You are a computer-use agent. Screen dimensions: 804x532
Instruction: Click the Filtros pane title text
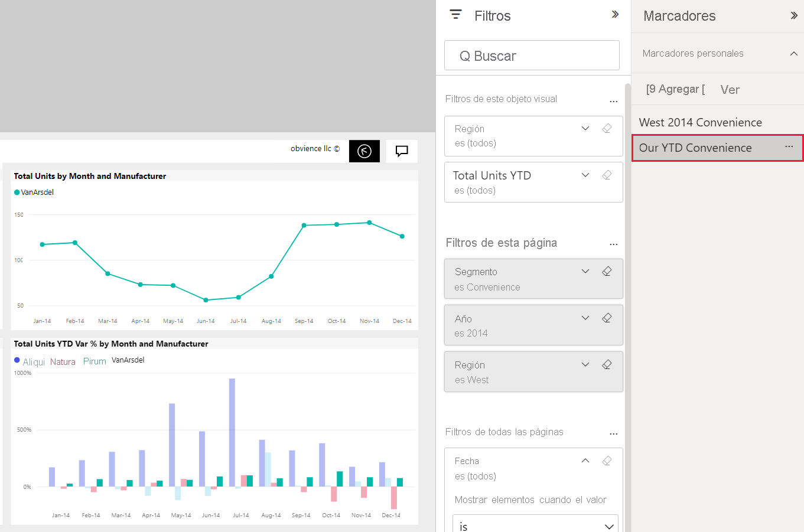click(493, 16)
